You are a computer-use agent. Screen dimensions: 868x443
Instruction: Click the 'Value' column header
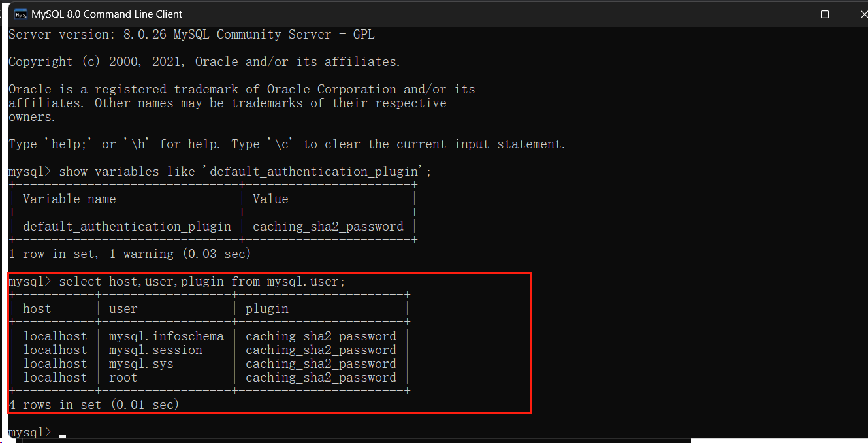[270, 199]
